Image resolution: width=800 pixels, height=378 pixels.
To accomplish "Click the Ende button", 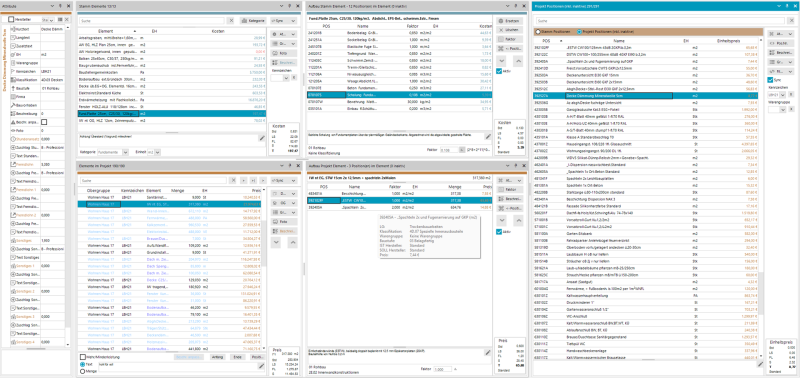I will coord(238,357).
